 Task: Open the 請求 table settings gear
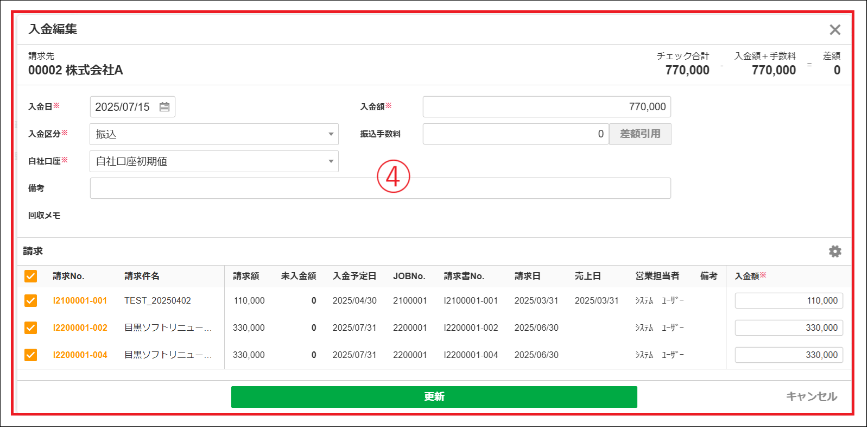(x=834, y=251)
